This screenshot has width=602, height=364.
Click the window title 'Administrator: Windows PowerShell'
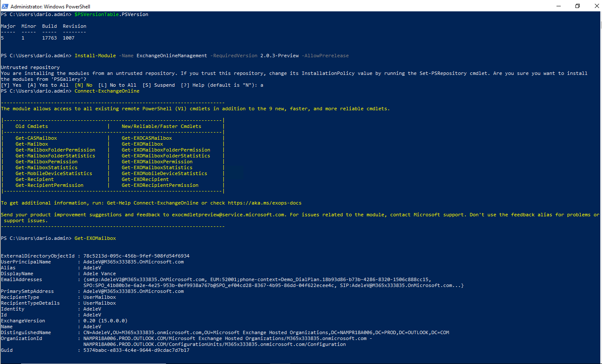50,6
